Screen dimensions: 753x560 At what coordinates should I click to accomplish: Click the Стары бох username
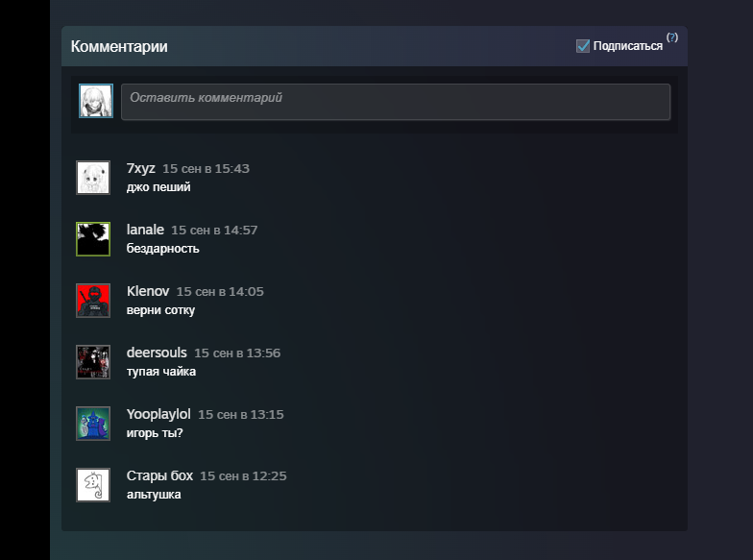pos(159,475)
